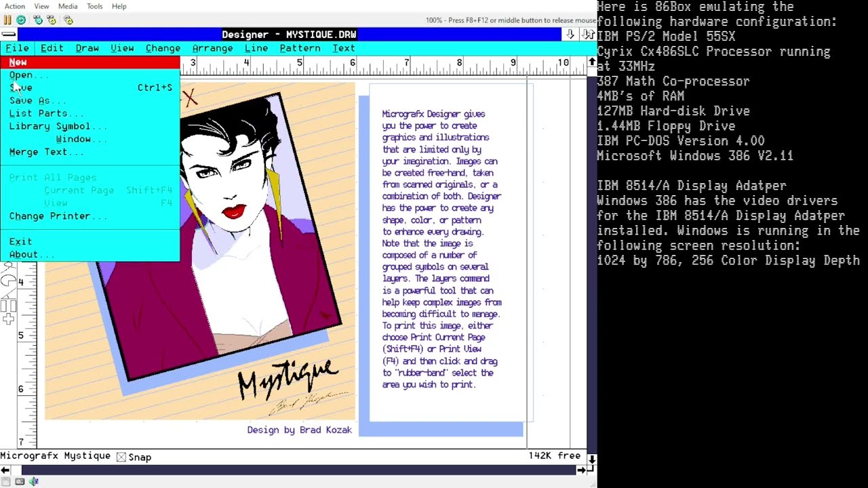Viewport: 868px width, 488px height.
Task: Click the 86Box pause emulation icon
Action: (7, 20)
